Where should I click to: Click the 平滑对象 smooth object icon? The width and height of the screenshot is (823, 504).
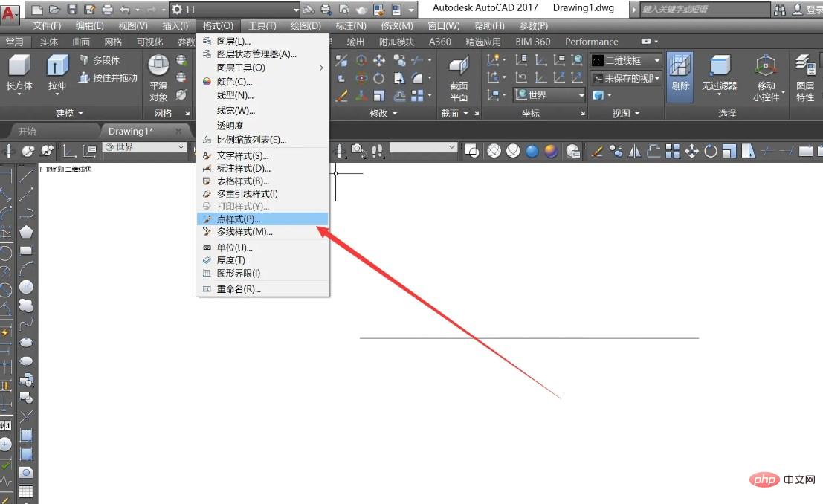tap(158, 65)
